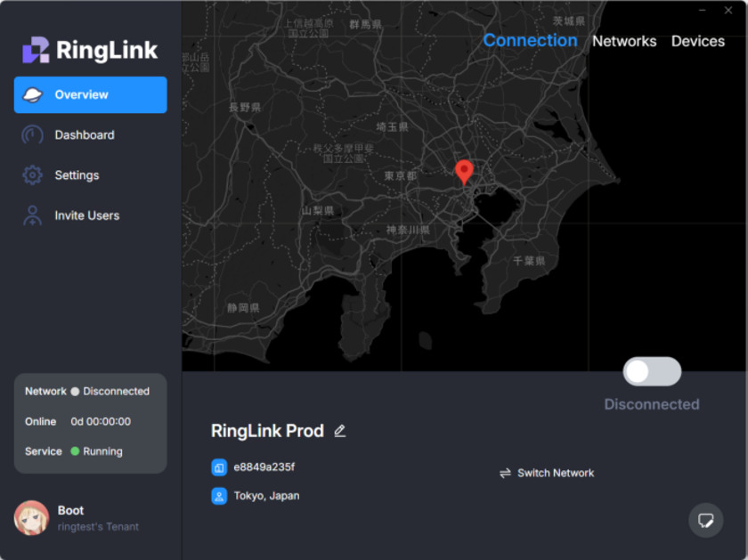Open the Overview sidebar item
The width and height of the screenshot is (748, 560).
(90, 95)
